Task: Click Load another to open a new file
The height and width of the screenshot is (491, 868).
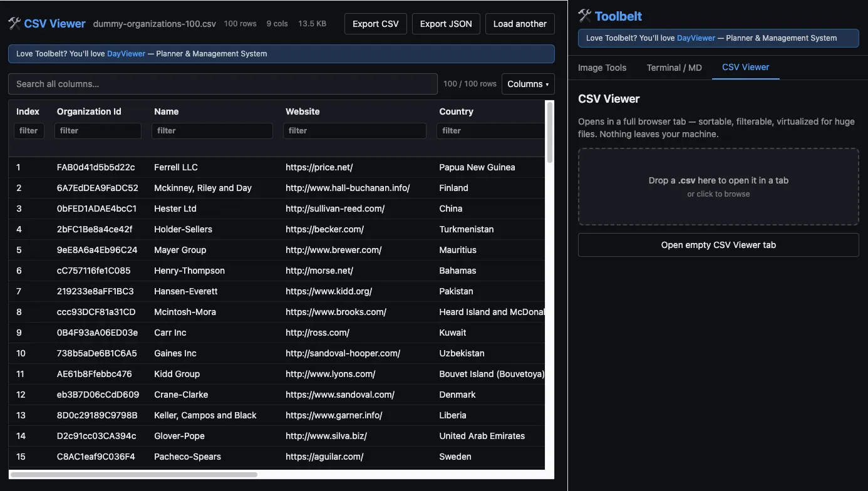Action: 520,24
